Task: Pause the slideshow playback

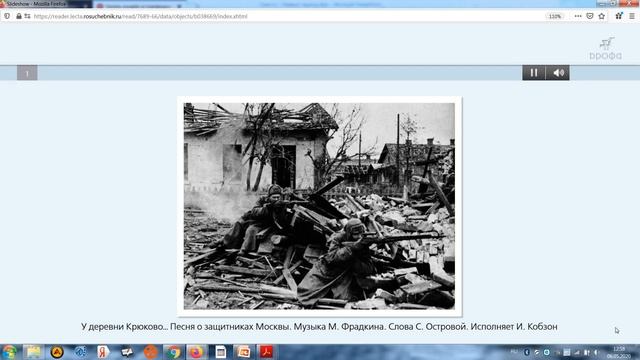Action: (534, 73)
